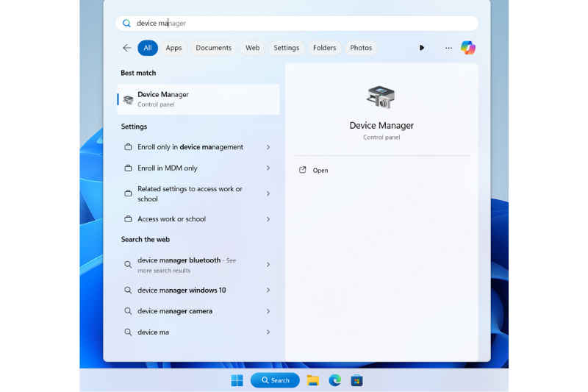Click the search text field at top
The height and width of the screenshot is (392, 588).
click(x=294, y=24)
